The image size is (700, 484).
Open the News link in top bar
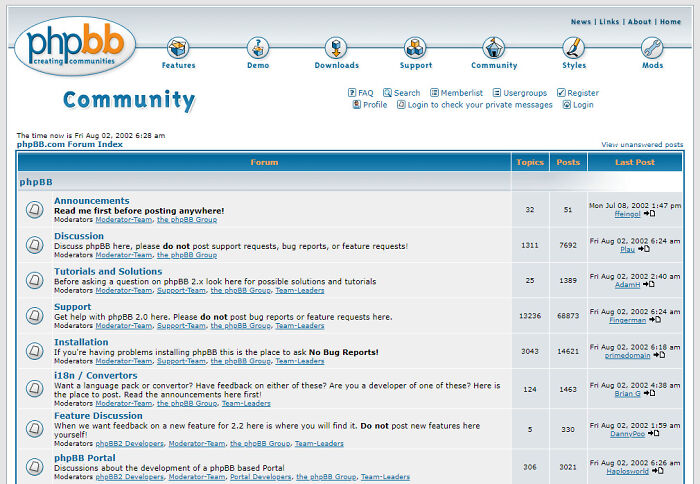[581, 22]
